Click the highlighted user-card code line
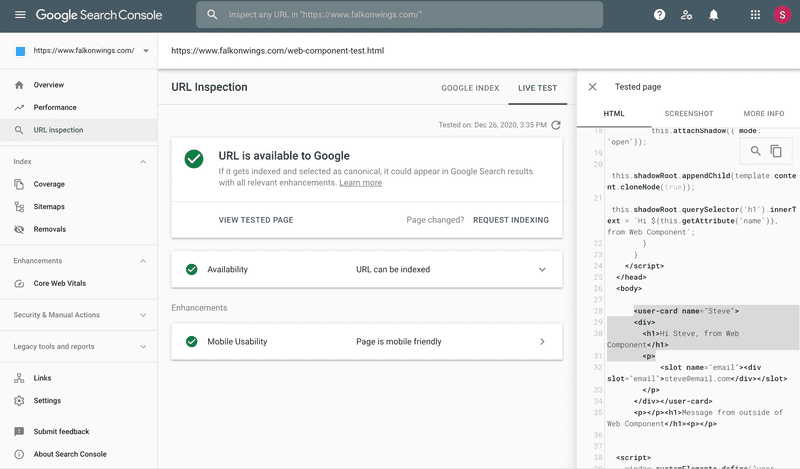The image size is (800, 469). tap(686, 311)
